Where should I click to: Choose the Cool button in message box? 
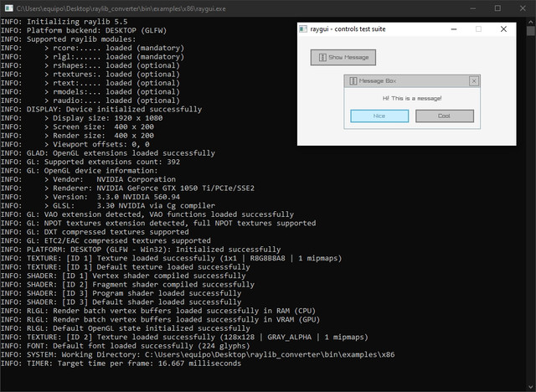[445, 116]
